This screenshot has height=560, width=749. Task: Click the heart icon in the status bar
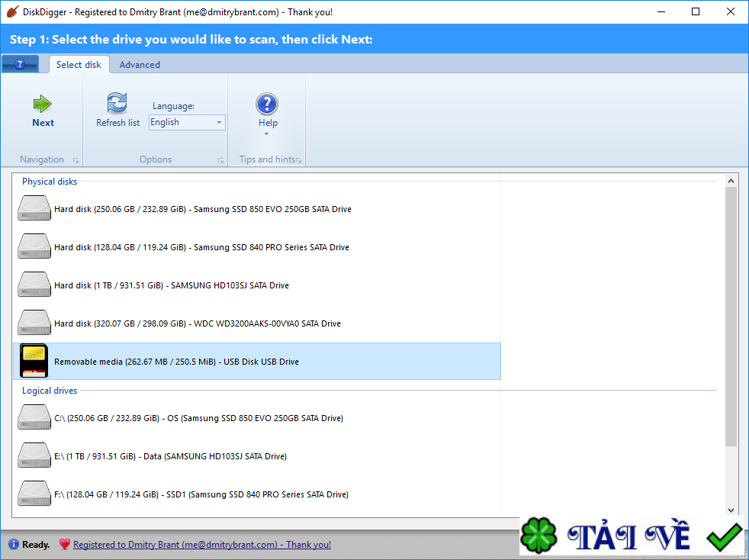pyautogui.click(x=65, y=544)
